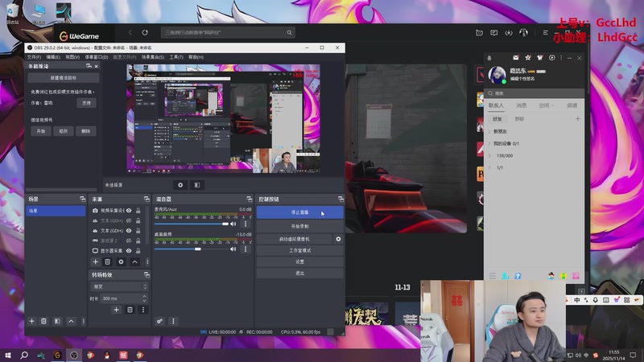Hide the display capture source
The height and width of the screenshot is (362, 644).
point(129,250)
